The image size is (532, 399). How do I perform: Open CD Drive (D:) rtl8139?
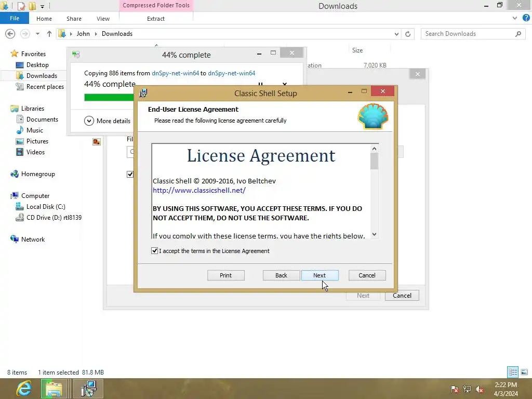pyautogui.click(x=54, y=217)
